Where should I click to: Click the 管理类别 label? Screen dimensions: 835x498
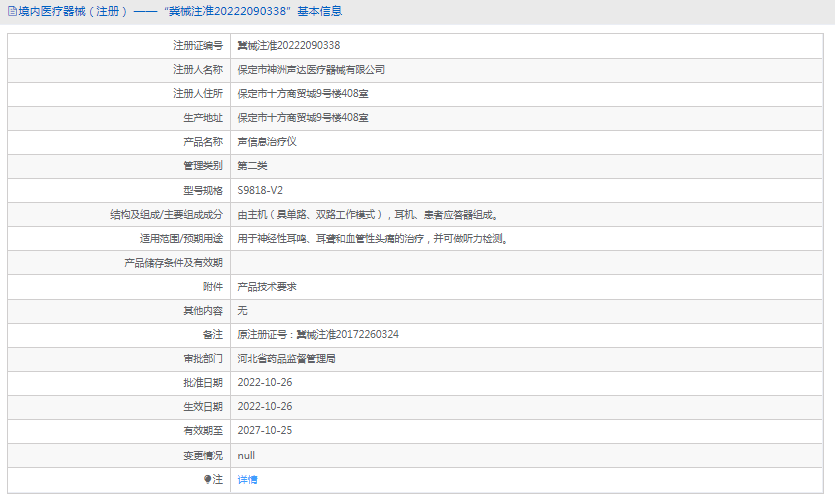203,166
